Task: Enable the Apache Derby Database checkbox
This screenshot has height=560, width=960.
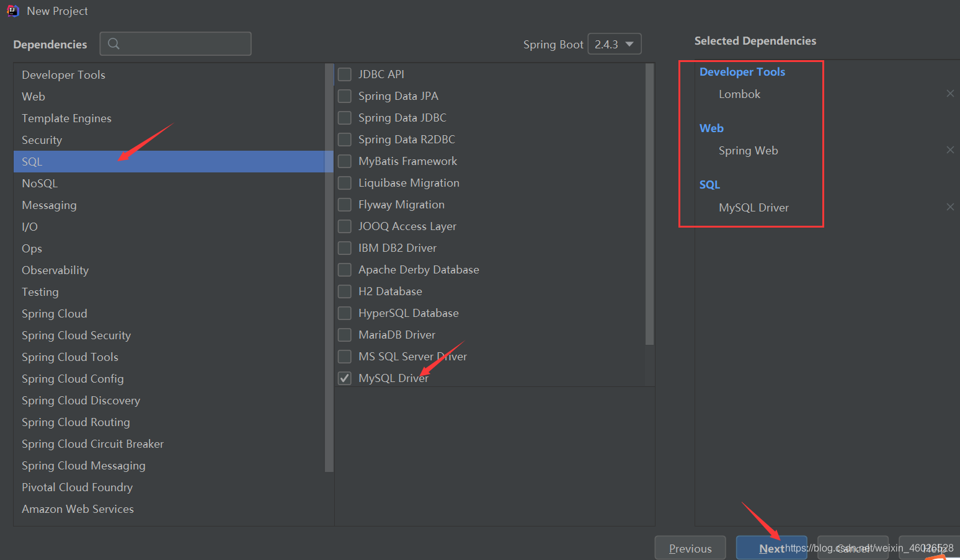Action: [345, 270]
